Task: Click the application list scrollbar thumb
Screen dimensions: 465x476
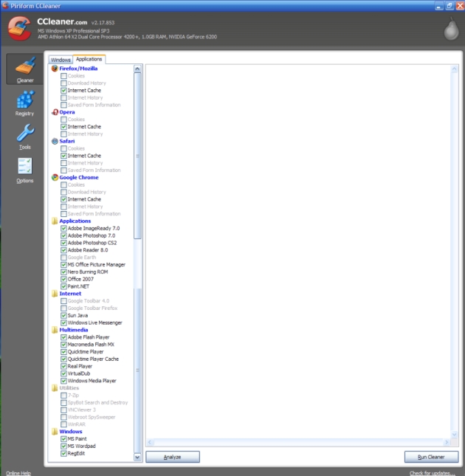Action: pyautogui.click(x=137, y=156)
